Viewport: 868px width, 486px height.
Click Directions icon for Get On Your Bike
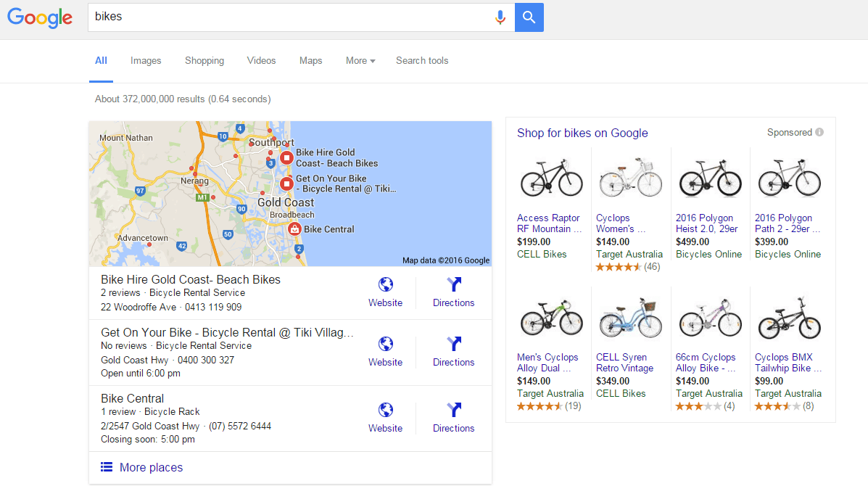[x=453, y=344]
